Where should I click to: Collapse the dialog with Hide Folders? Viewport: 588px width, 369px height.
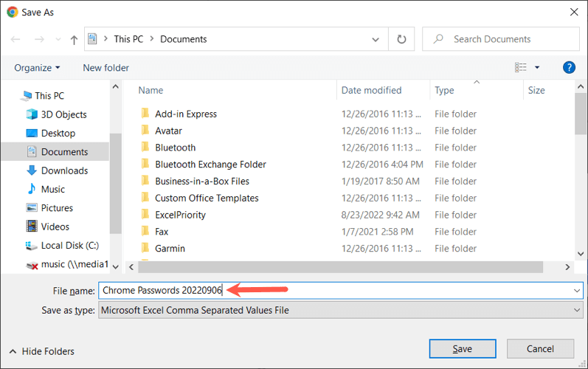[x=42, y=351]
